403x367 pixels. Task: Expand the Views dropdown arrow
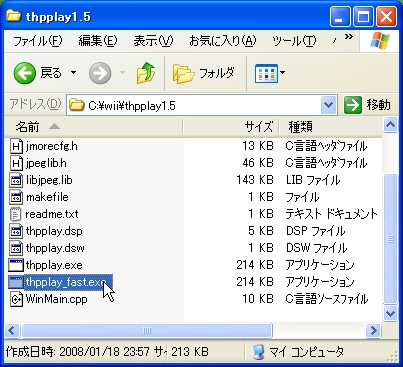283,72
